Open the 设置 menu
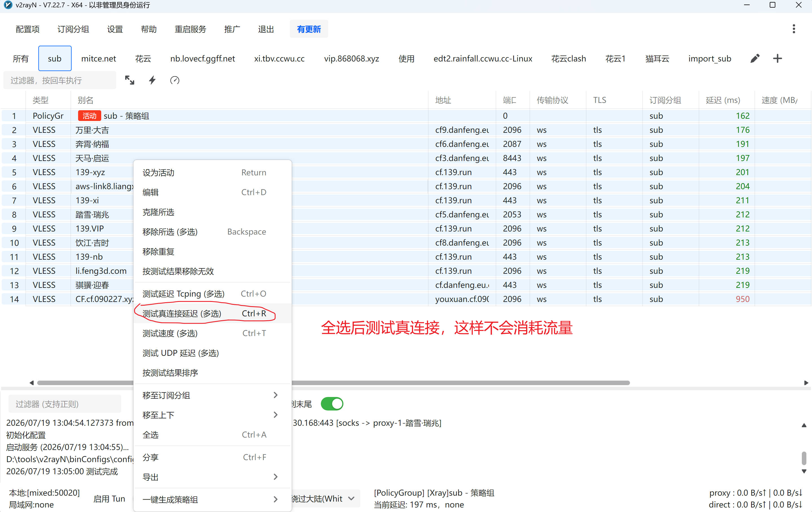Screen dimensions: 812x512 point(115,29)
